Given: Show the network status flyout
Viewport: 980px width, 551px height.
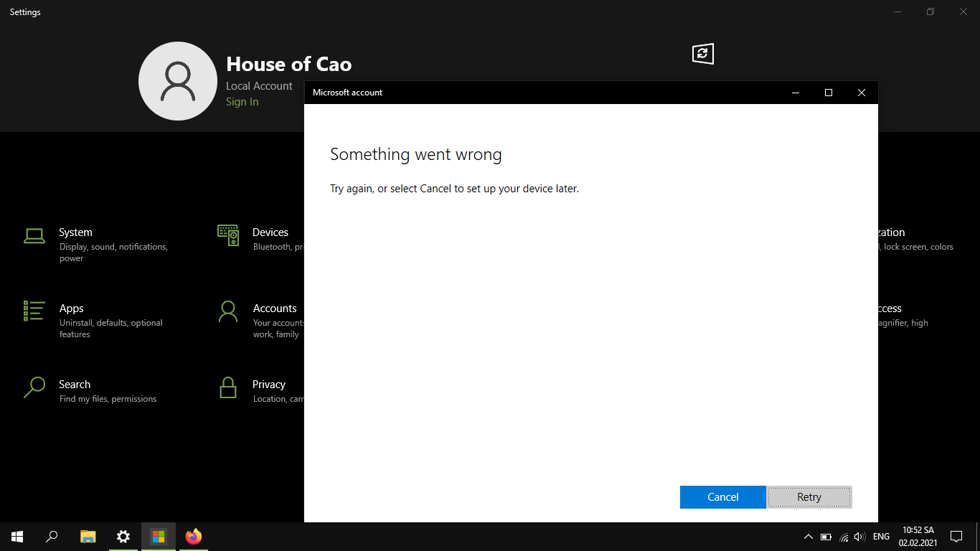Looking at the screenshot, I should (x=843, y=537).
